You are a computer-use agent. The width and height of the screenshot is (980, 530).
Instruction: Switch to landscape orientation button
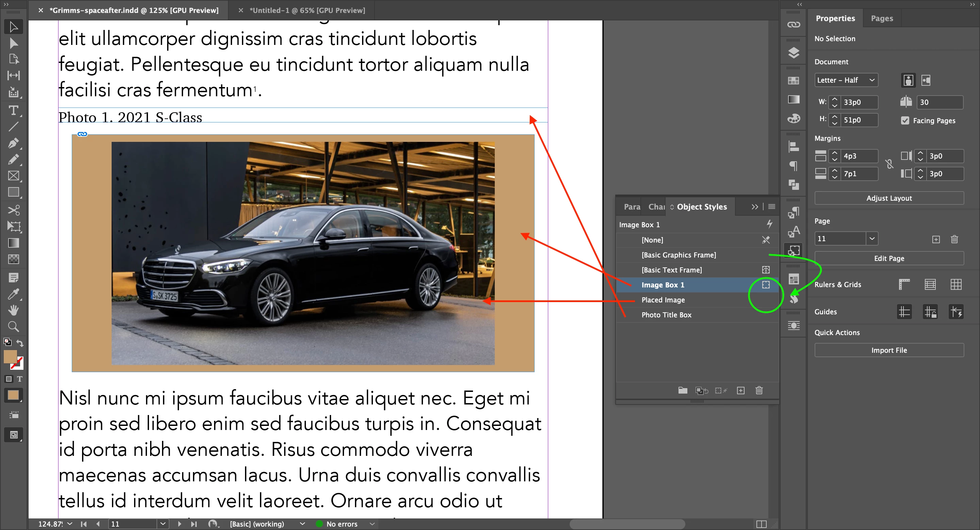(x=926, y=80)
